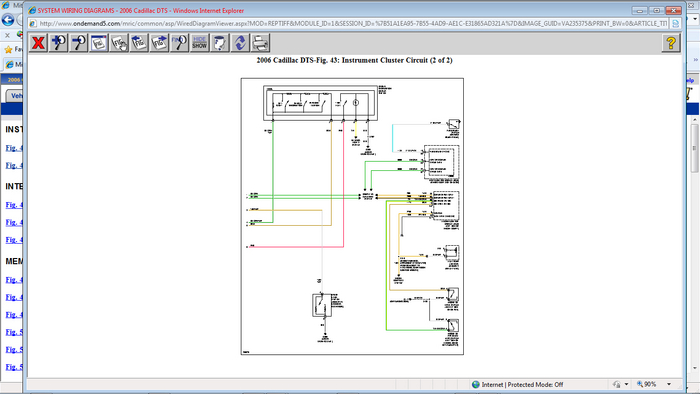Click the 90% zoom level button
The height and width of the screenshot is (394, 700).
pyautogui.click(x=647, y=384)
